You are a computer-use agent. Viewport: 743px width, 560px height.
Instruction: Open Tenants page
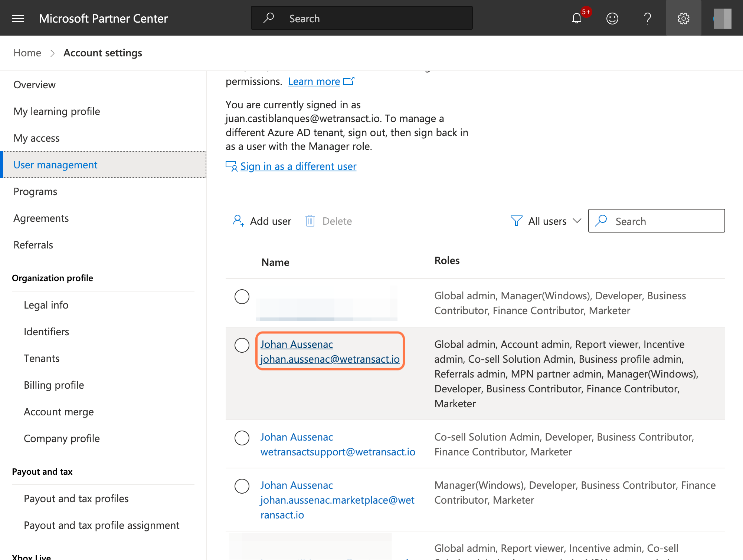42,358
